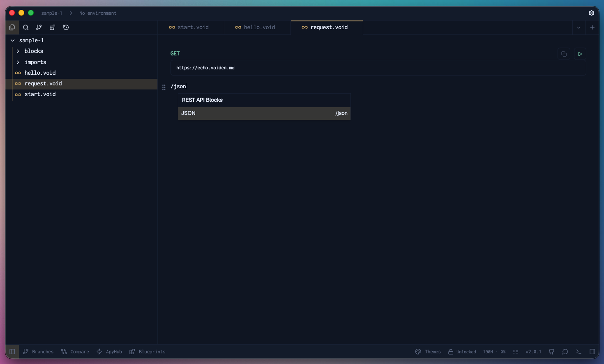
Task: Toggle left sidebar panel icon in status bar
Action: (x=12, y=352)
